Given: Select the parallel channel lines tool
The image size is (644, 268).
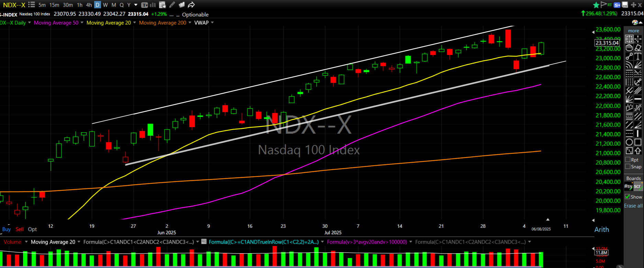Looking at the screenshot, I should click(x=638, y=90).
